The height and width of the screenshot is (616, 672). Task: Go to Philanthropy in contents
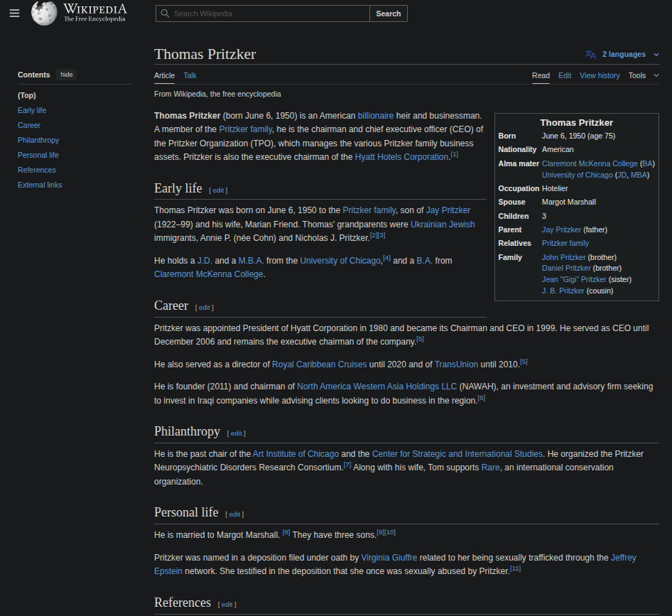pyautogui.click(x=38, y=140)
